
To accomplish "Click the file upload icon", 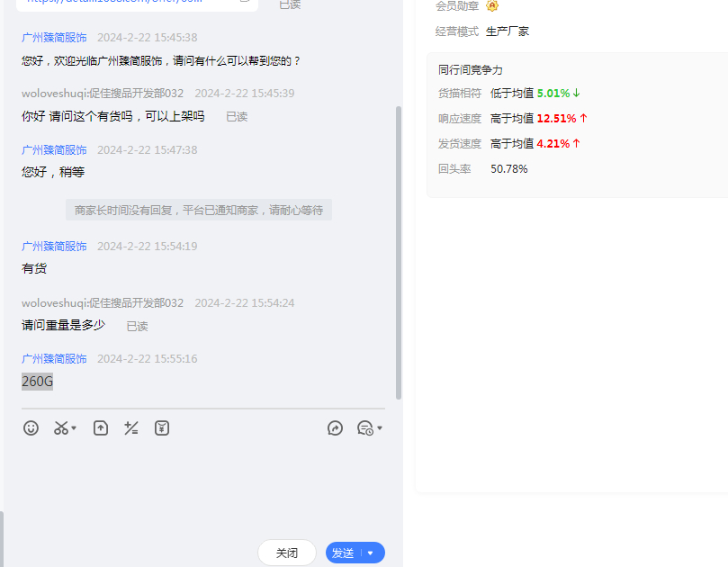I will 101,428.
